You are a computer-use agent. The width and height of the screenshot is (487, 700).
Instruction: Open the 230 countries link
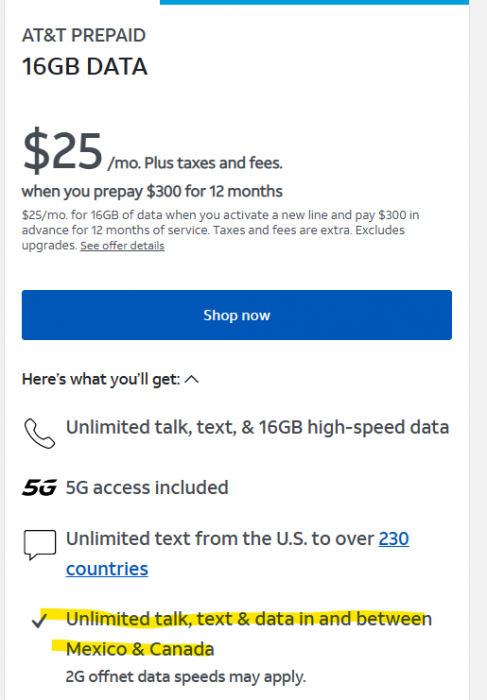(x=237, y=554)
